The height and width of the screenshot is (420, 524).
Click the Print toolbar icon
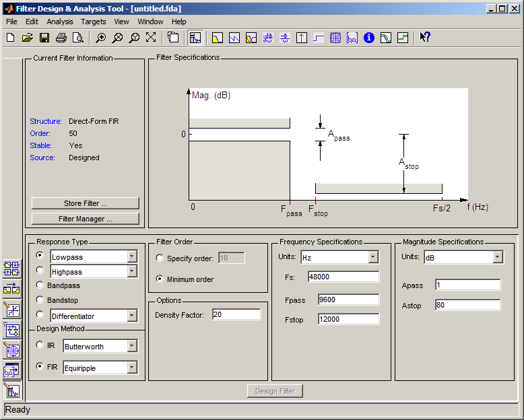pos(61,38)
